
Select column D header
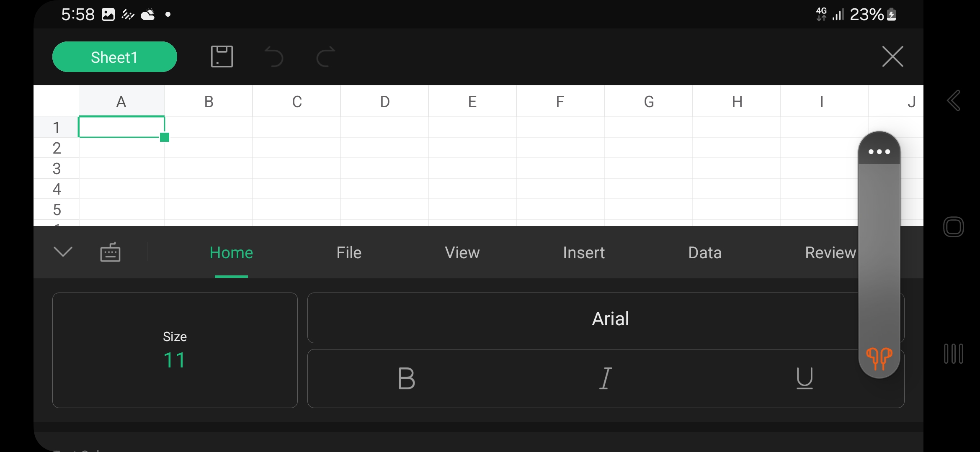coord(384,102)
